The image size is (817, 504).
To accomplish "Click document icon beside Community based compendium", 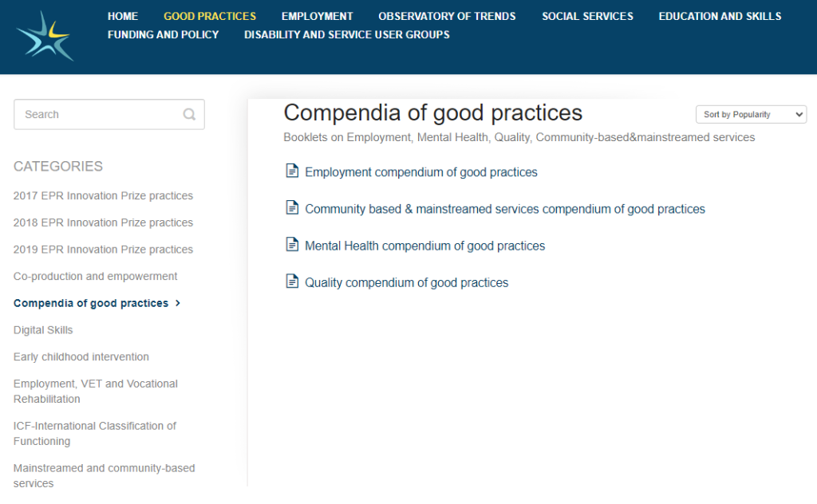I will point(292,208).
